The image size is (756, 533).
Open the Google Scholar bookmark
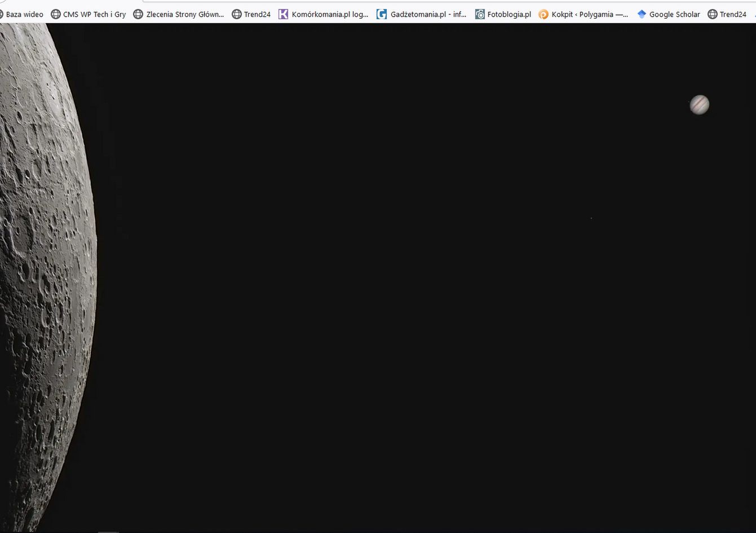click(x=669, y=14)
